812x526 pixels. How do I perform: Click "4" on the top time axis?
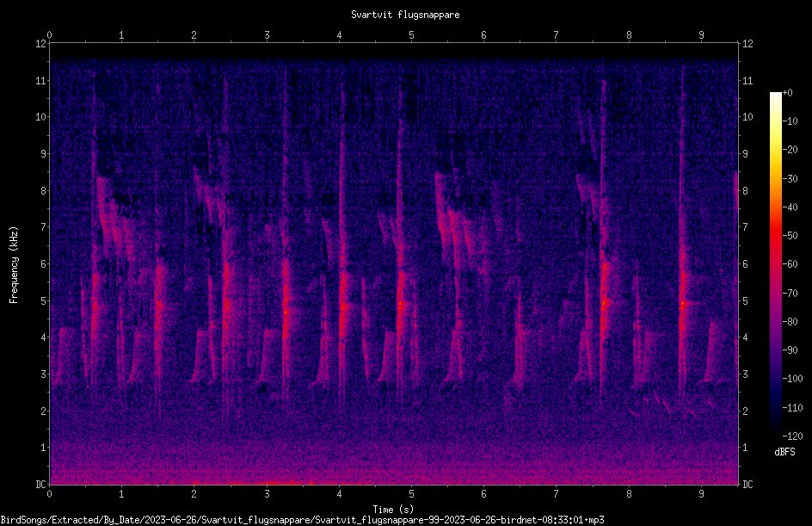point(339,35)
